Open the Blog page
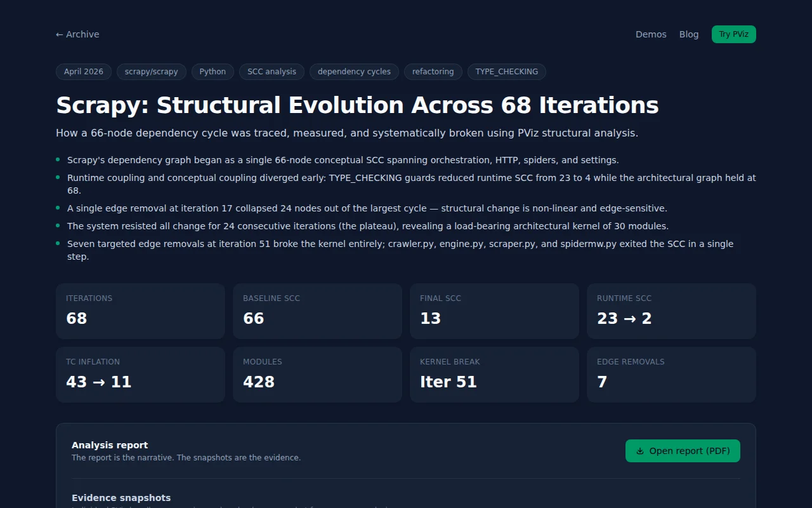The height and width of the screenshot is (508, 812). click(x=689, y=34)
